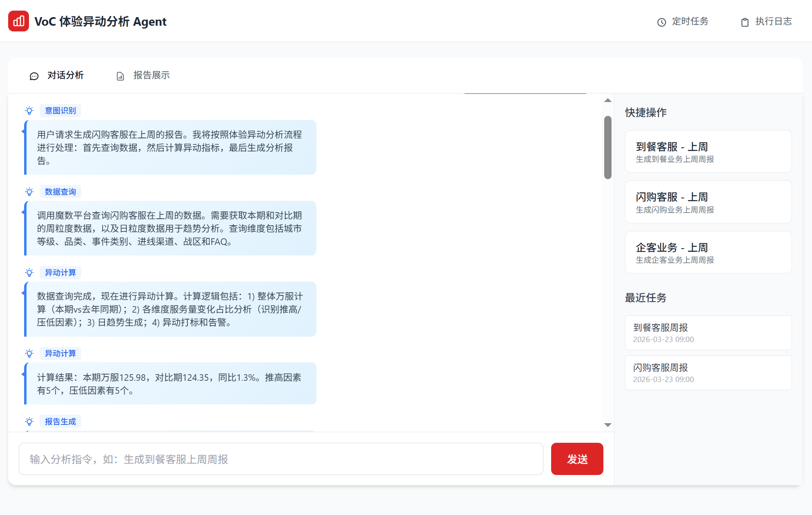The width and height of the screenshot is (812, 515).
Task: Click the message starting 数据查询完成
Action: coord(170,309)
